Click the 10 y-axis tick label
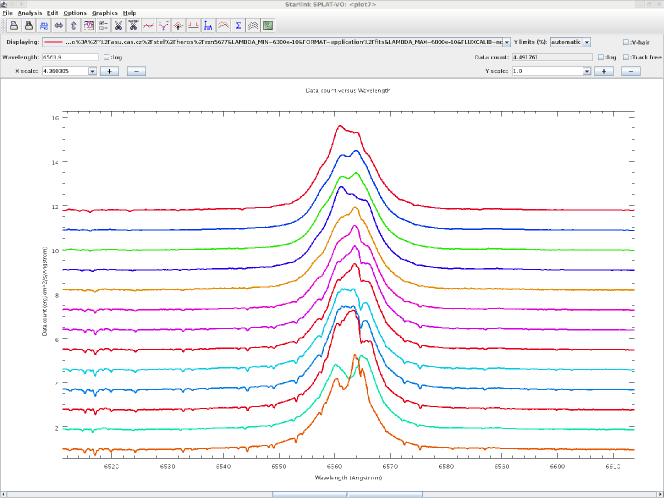Screen dimensions: 664x498 [55, 251]
